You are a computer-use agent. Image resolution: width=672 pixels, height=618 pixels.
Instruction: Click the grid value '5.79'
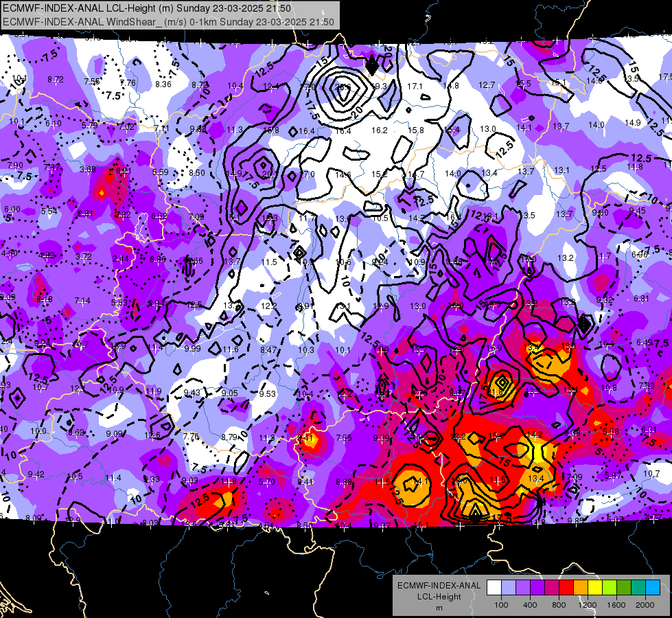(89, 125)
